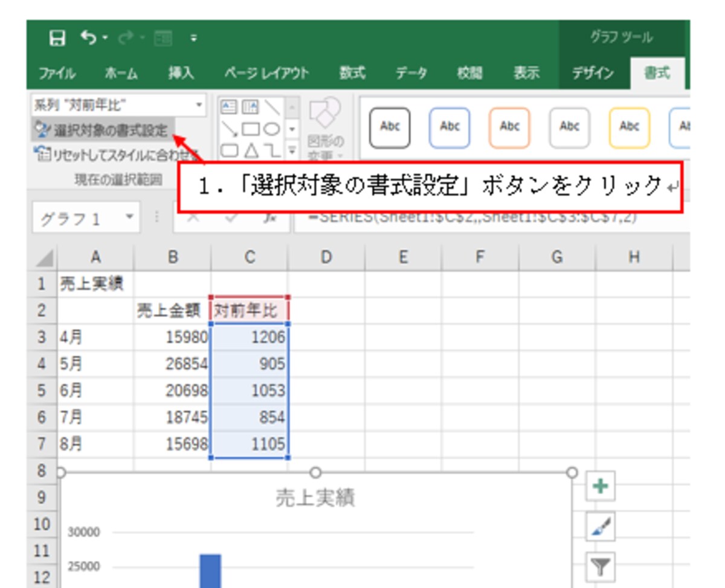This screenshot has height=588, width=725.
Task: Click chart title 売上実績
Action: click(x=314, y=497)
